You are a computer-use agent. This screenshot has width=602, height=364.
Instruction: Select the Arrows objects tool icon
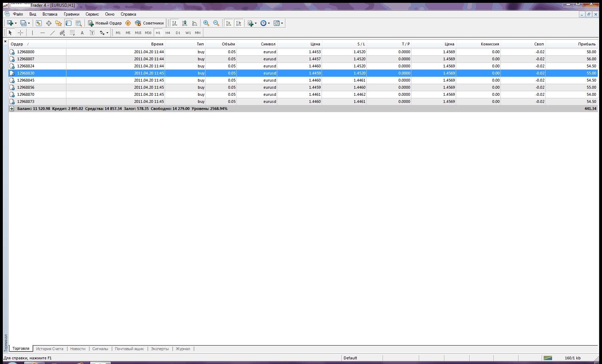102,33
